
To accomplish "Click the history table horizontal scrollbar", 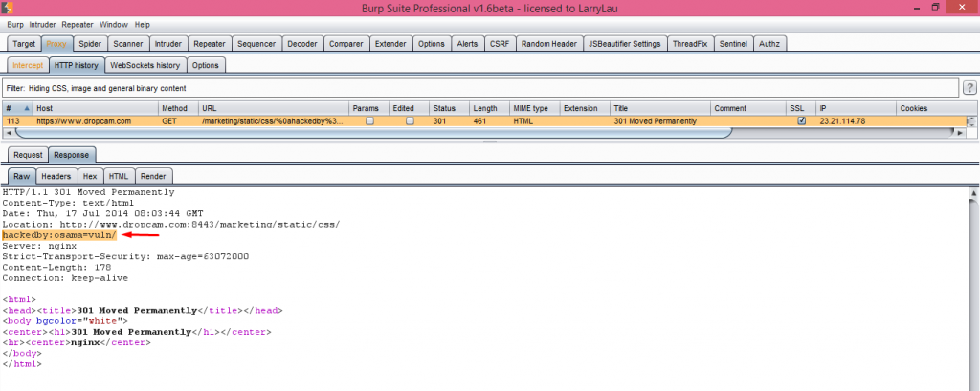I will pyautogui.click(x=372, y=133).
